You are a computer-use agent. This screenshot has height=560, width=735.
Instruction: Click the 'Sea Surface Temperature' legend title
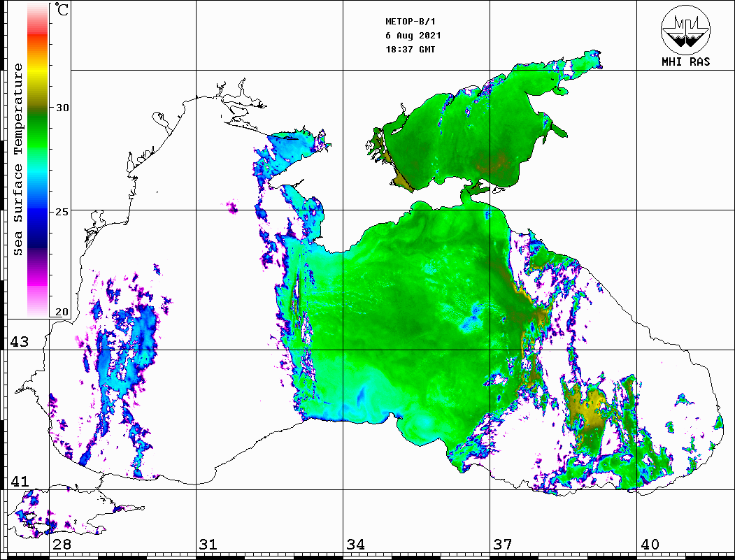click(x=17, y=159)
